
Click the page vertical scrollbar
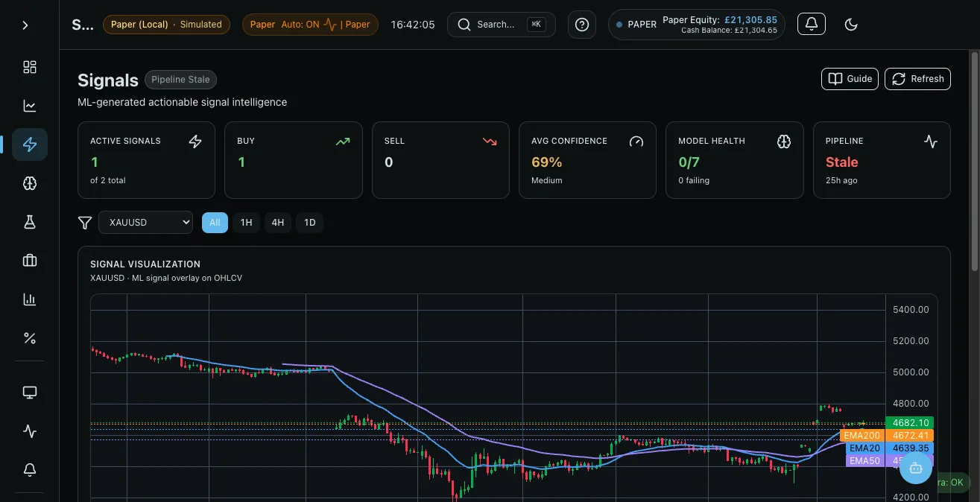pos(974,160)
